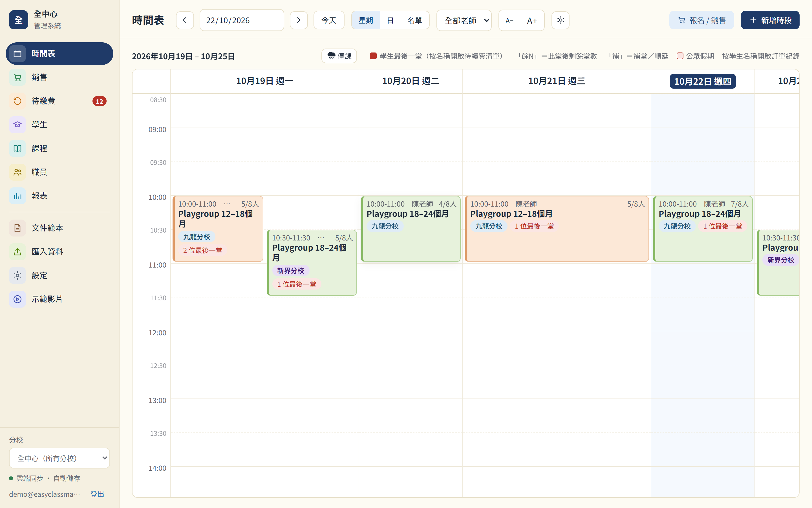Click the 今天 today button
Image resolution: width=812 pixels, height=508 pixels.
(x=329, y=20)
